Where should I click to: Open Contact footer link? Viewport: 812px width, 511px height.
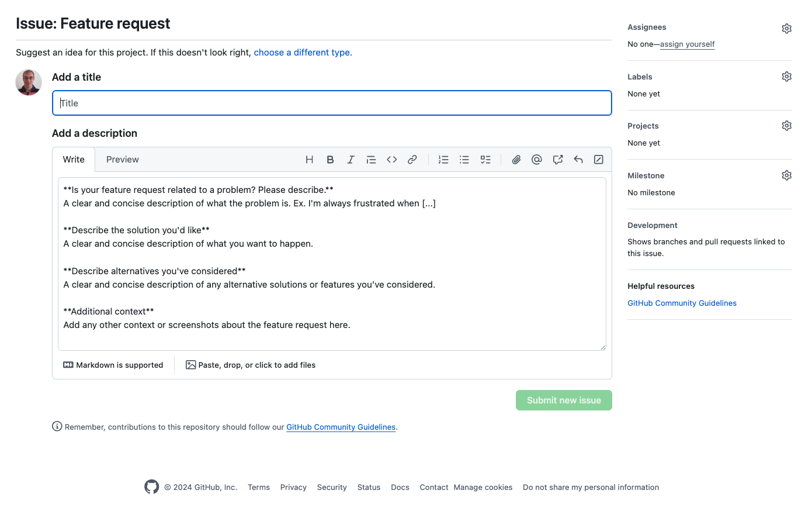(x=434, y=487)
